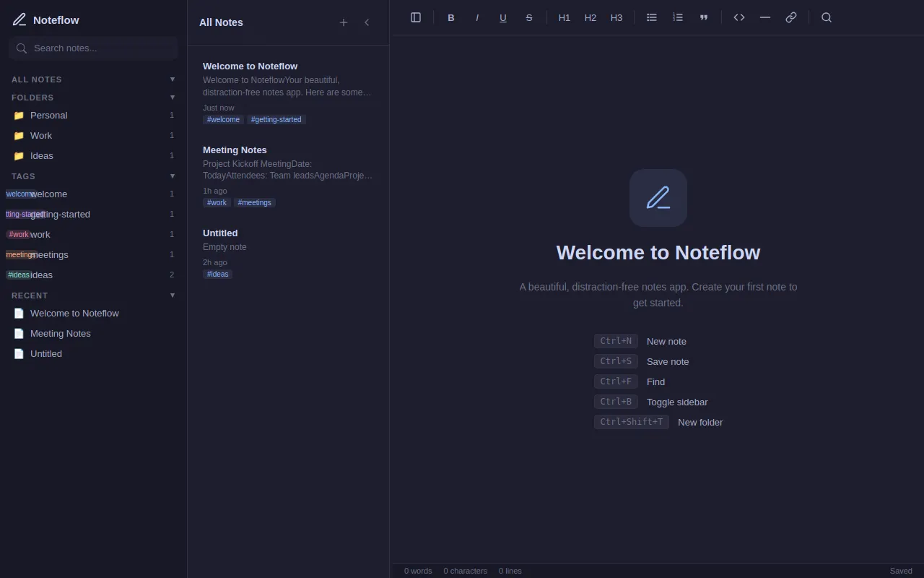Apply Heading 2 style
Image resolution: width=924 pixels, height=578 pixels.
click(x=590, y=17)
